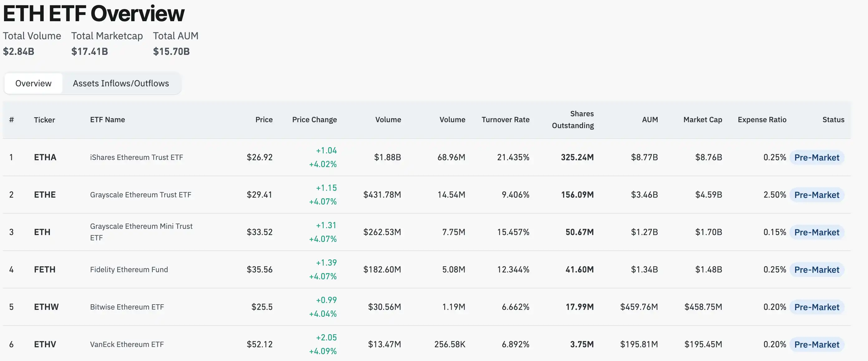This screenshot has height=361, width=868.
Task: Click the Total Volume $2.84B figure
Action: [x=18, y=51]
